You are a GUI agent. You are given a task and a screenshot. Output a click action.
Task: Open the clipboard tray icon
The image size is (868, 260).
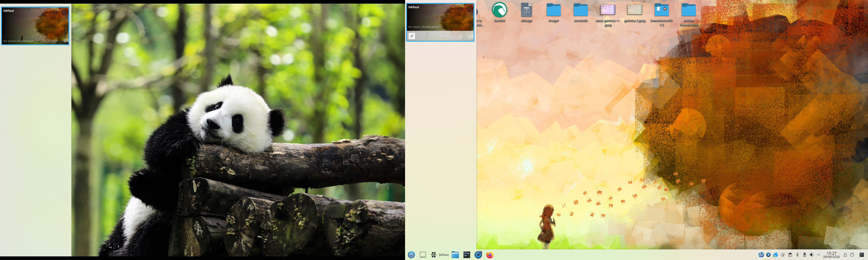coord(790,255)
